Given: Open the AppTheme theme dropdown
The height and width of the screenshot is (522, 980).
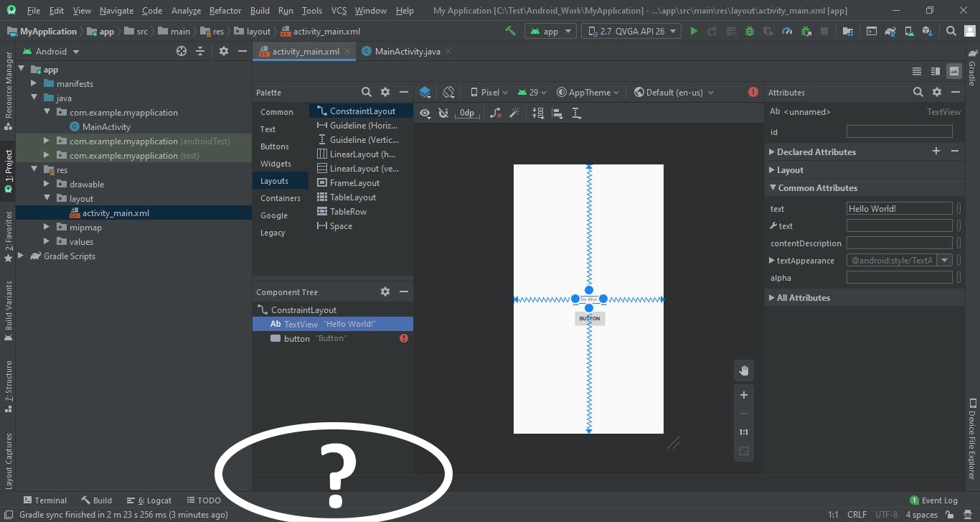Looking at the screenshot, I should pyautogui.click(x=588, y=92).
